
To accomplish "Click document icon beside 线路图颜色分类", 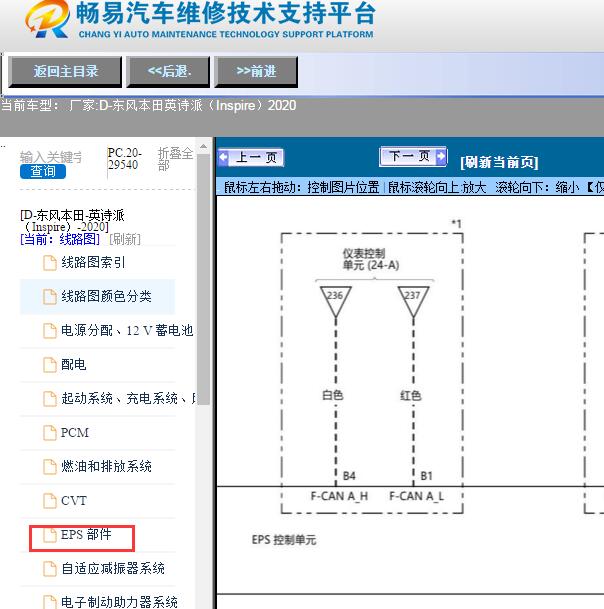I will (50, 297).
